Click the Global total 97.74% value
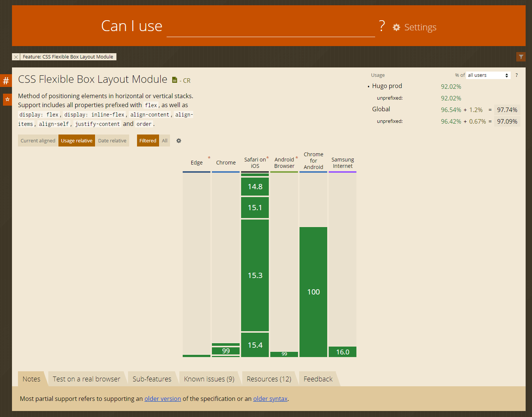532x417 pixels. click(x=507, y=110)
